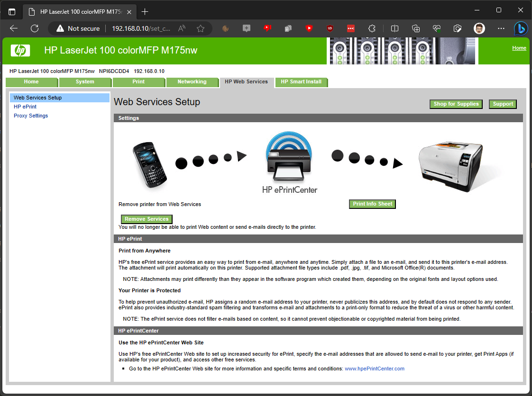Image resolution: width=532 pixels, height=396 pixels.
Task: Click the "Your Printer is Protected" heading
Action: (150, 290)
